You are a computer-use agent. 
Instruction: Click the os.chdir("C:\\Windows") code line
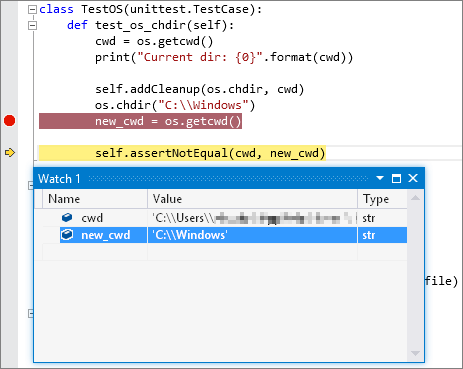[175, 105]
